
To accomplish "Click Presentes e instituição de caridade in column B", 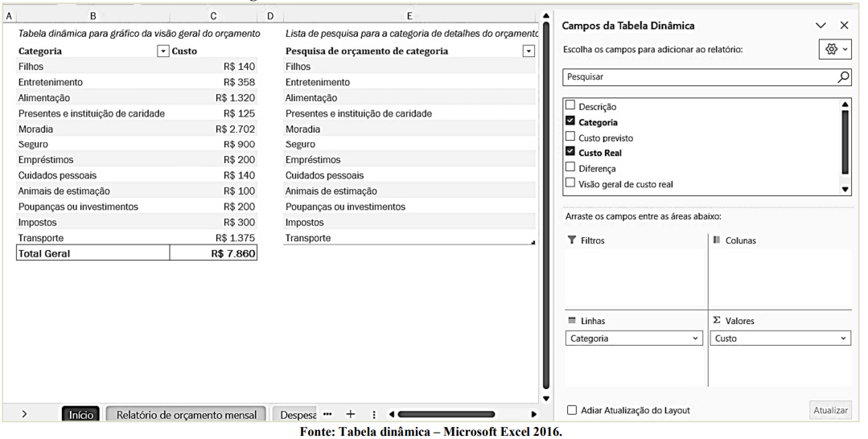I will [x=93, y=113].
